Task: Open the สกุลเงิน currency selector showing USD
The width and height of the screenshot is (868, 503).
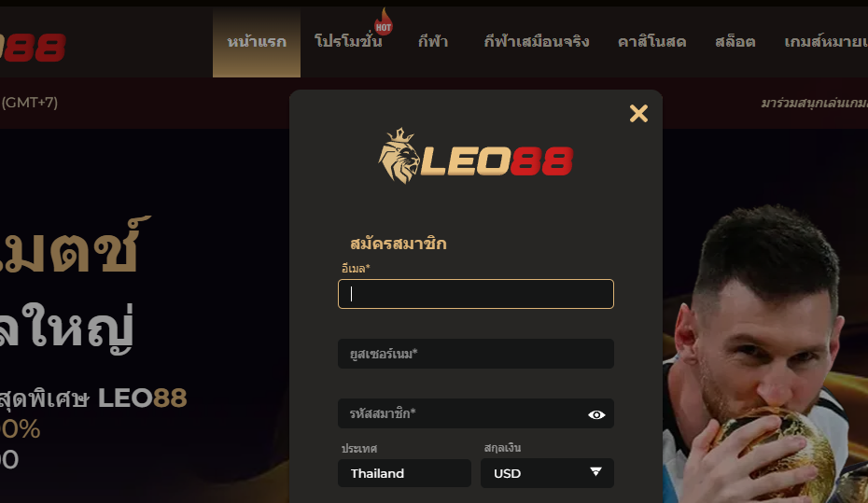Action: (x=547, y=473)
